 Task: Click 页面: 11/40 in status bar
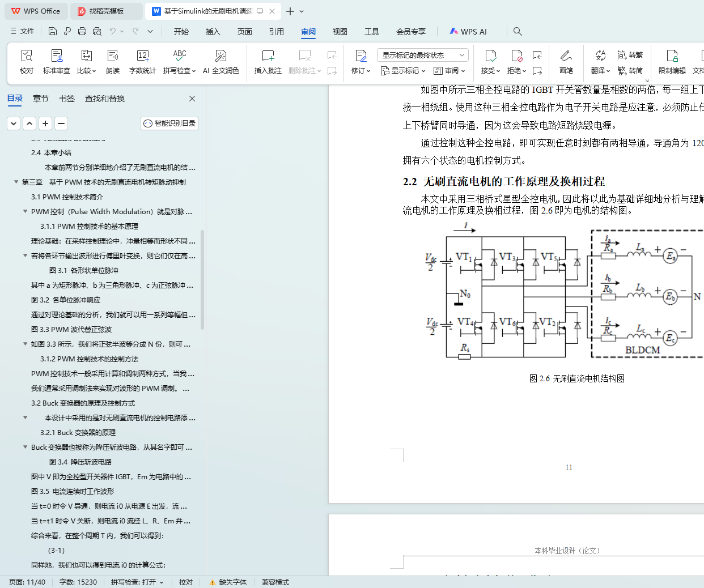tap(27, 582)
